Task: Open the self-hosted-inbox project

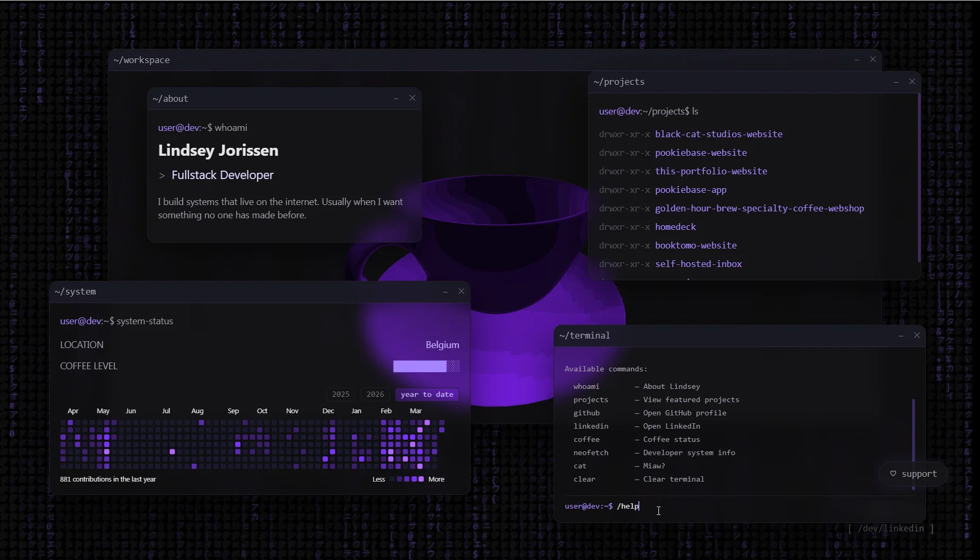Action: 698,263
